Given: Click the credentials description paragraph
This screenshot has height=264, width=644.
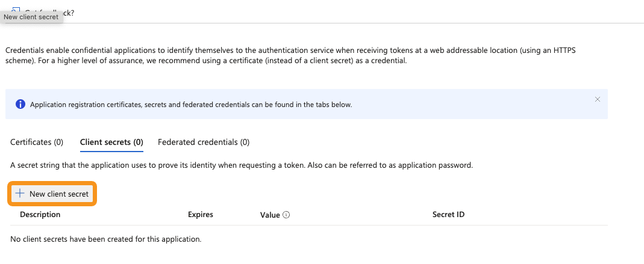Looking at the screenshot, I should 289,55.
